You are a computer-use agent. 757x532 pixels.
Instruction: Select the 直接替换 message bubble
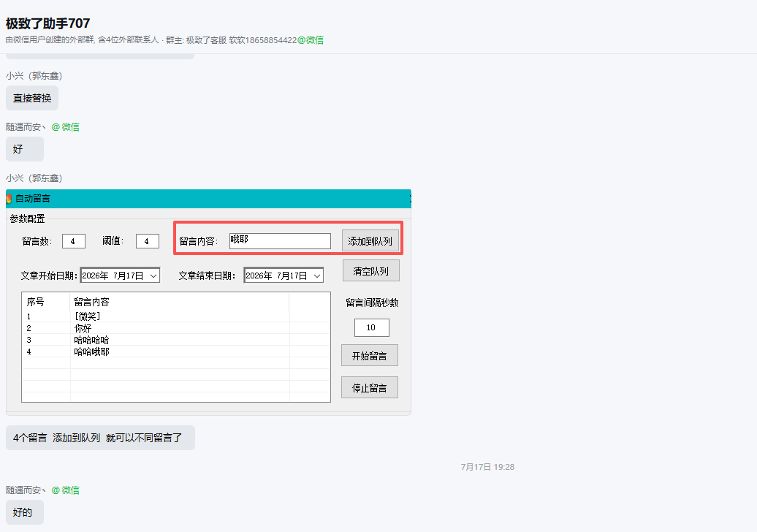tap(32, 98)
